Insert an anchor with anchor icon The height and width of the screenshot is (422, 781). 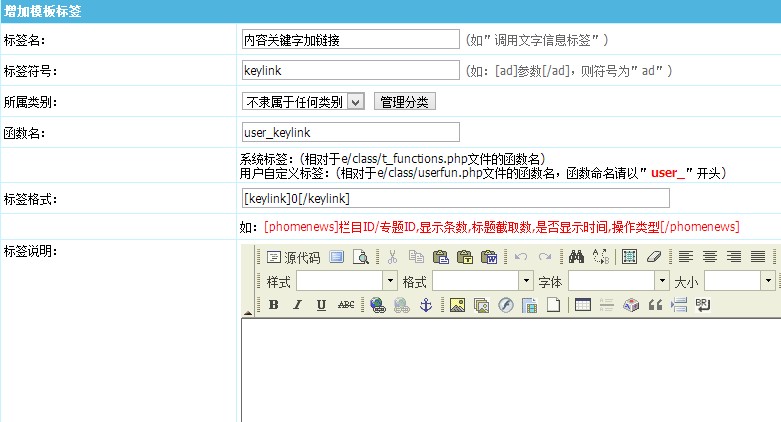pos(424,305)
